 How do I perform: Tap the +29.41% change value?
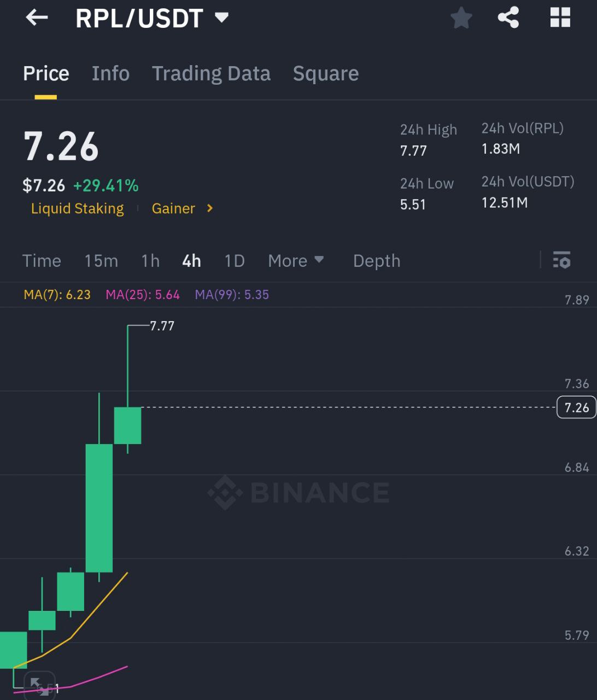(x=106, y=185)
